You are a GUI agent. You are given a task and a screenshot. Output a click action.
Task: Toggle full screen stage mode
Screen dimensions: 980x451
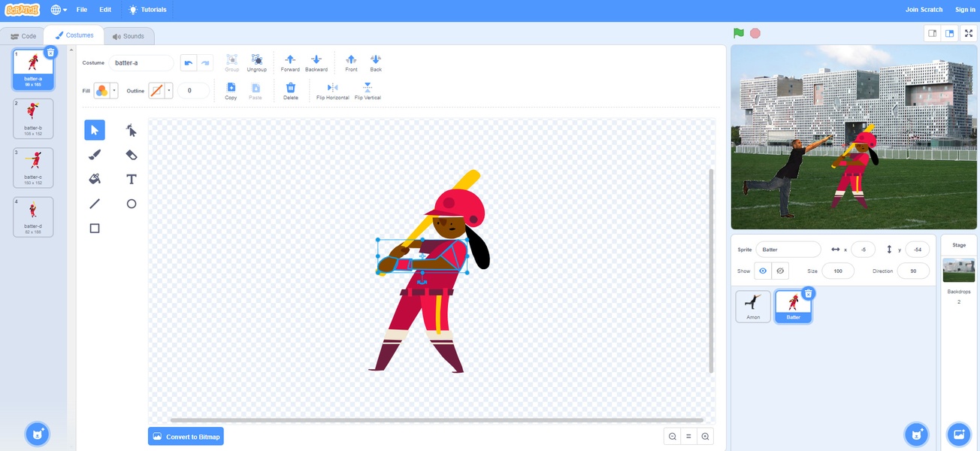click(x=969, y=33)
